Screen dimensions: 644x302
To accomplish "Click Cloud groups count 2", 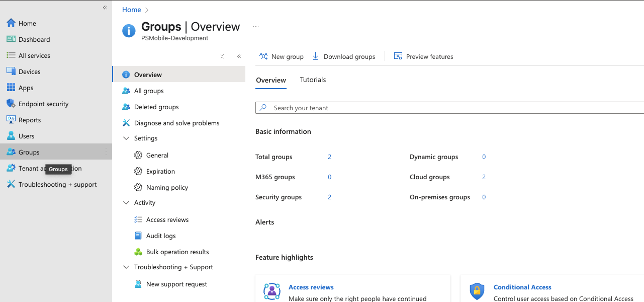I will (x=484, y=177).
